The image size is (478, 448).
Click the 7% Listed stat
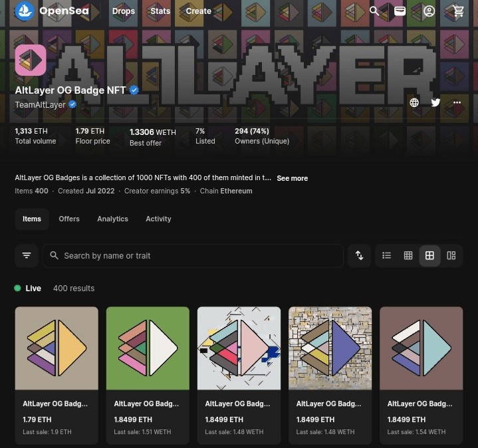tap(205, 136)
